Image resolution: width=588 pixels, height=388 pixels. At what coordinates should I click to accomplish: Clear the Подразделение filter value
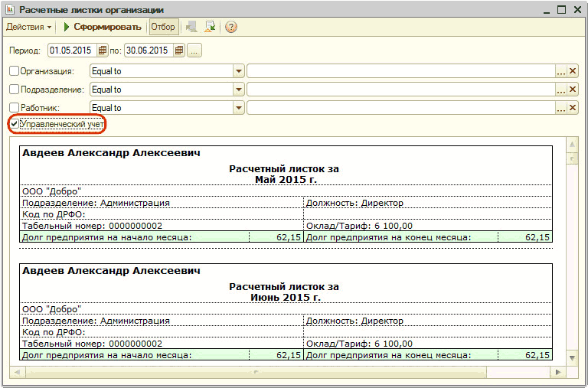coord(573,90)
